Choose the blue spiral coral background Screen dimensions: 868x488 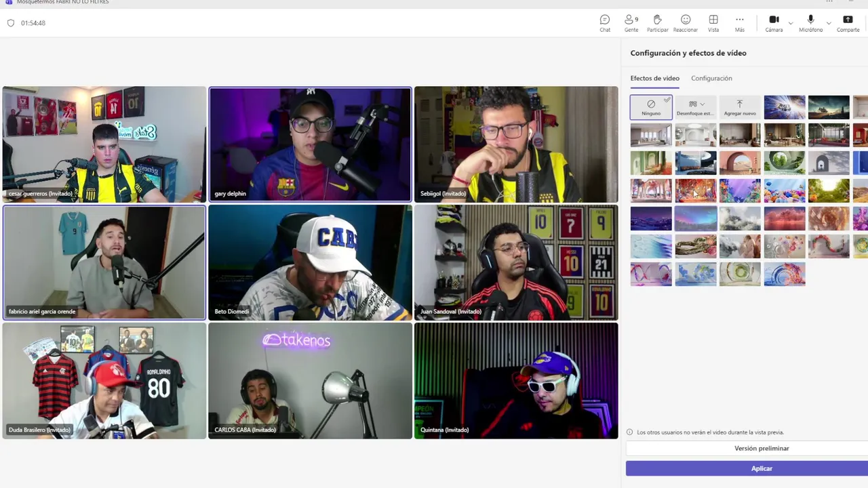click(x=785, y=274)
